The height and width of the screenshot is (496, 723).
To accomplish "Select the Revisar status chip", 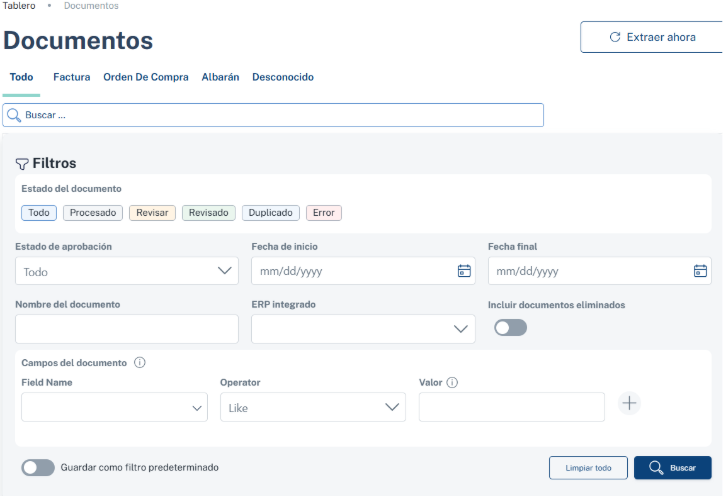I will [x=152, y=213].
